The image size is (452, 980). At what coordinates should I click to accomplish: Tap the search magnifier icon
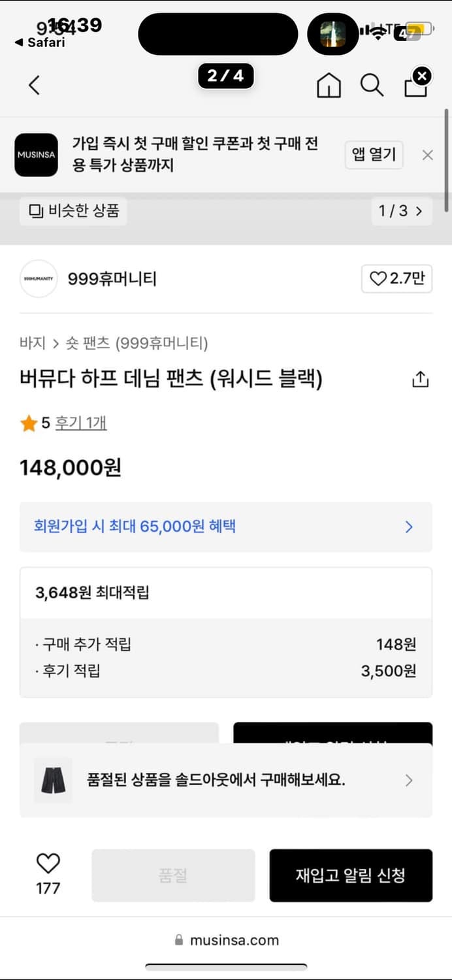coord(372,85)
